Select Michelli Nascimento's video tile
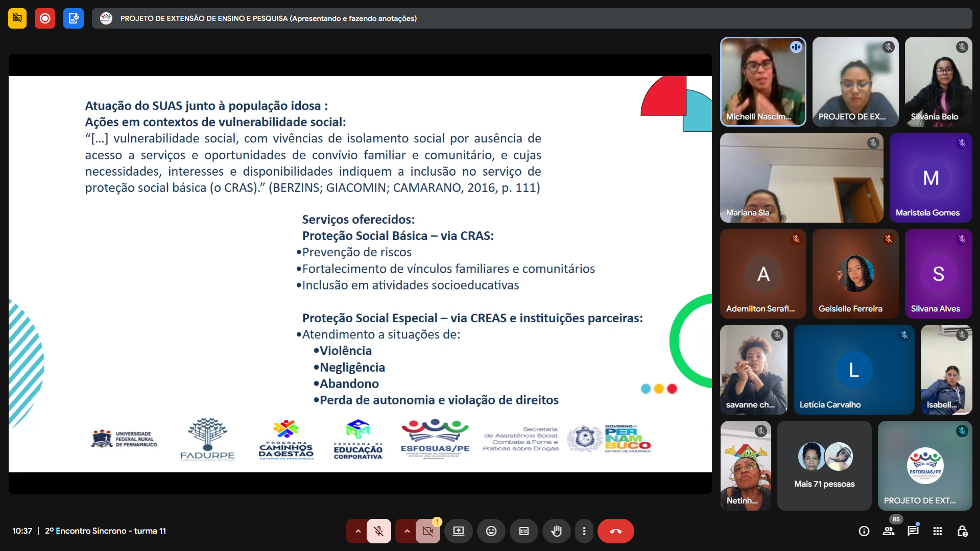980x551 pixels. pos(763,82)
